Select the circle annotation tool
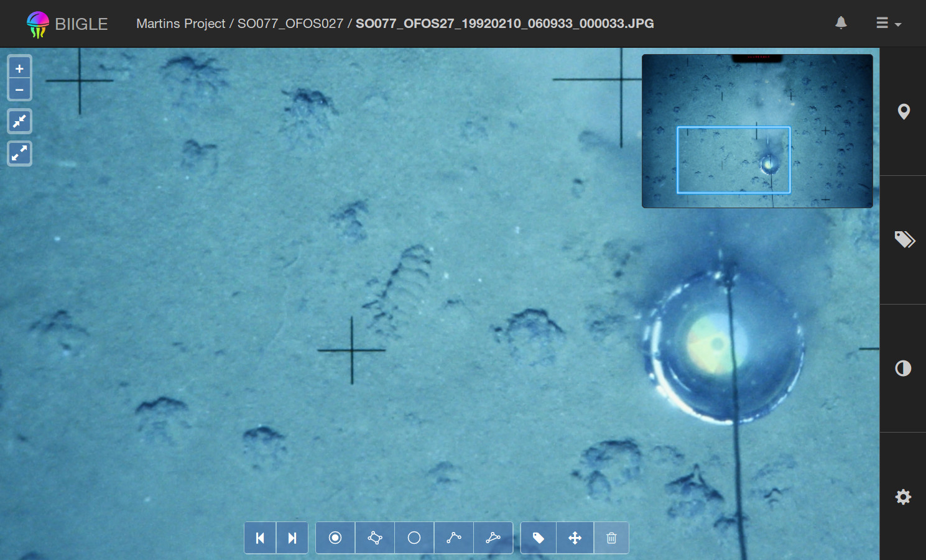 [414, 538]
